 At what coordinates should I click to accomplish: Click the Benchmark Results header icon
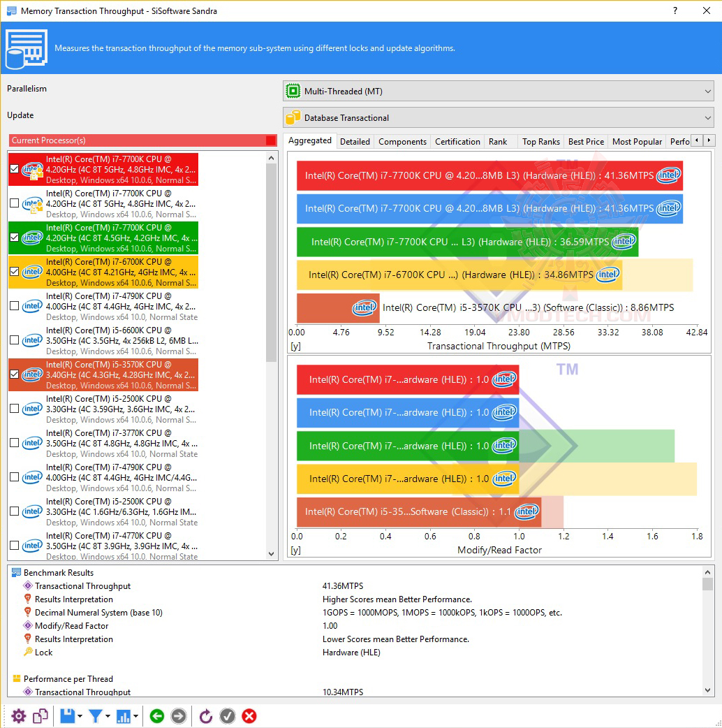[16, 572]
